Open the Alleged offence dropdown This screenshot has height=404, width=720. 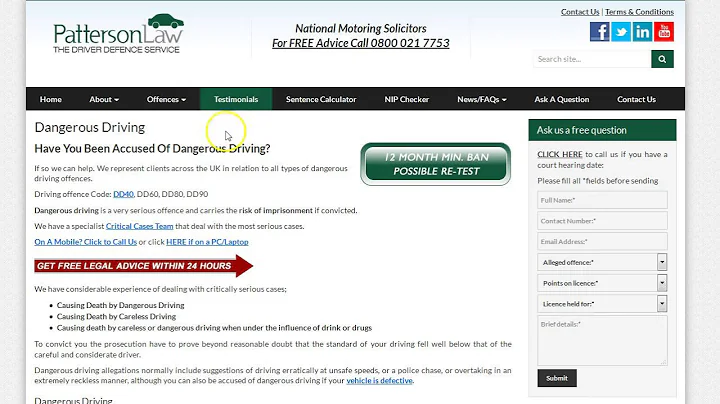(x=602, y=262)
